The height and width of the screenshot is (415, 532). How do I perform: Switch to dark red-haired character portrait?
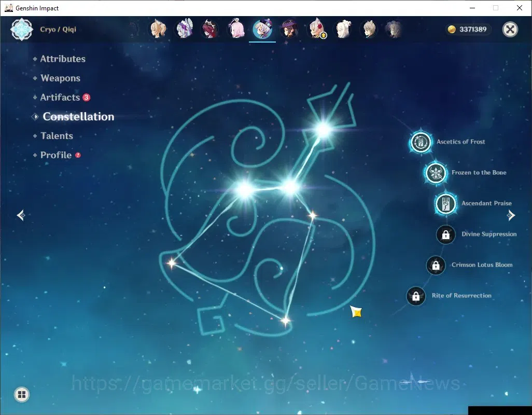coord(210,29)
